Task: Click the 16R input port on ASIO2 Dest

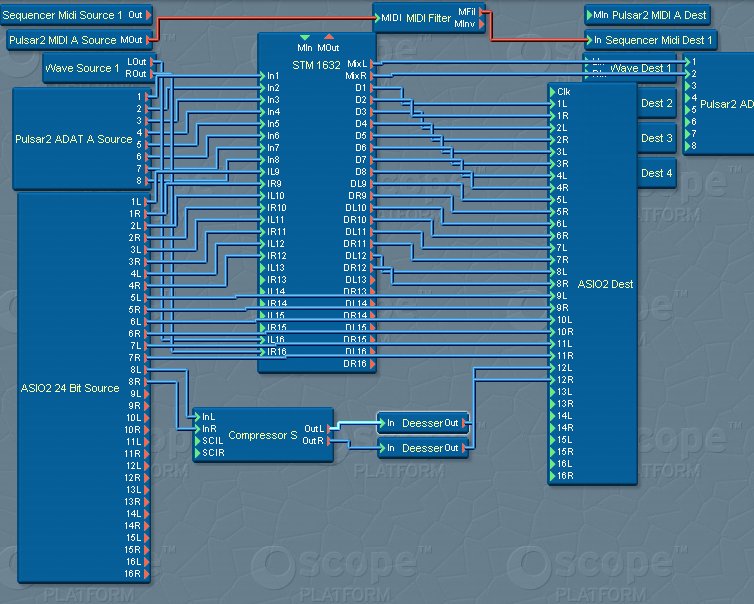Action: 553,476
